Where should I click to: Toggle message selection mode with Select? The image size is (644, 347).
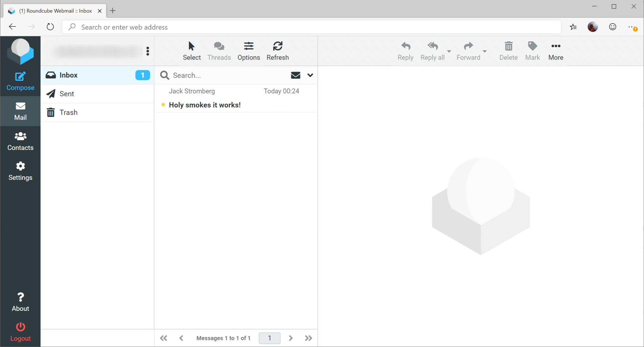pyautogui.click(x=192, y=50)
